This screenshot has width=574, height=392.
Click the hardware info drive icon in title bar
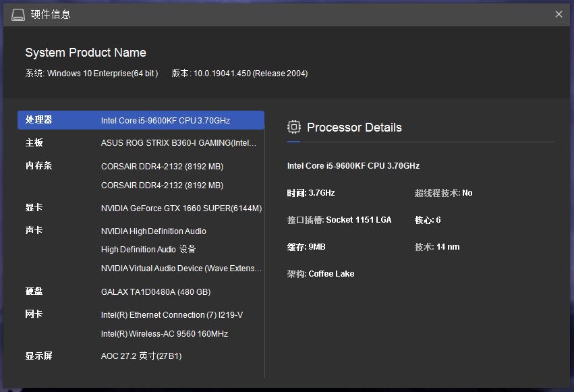point(18,15)
